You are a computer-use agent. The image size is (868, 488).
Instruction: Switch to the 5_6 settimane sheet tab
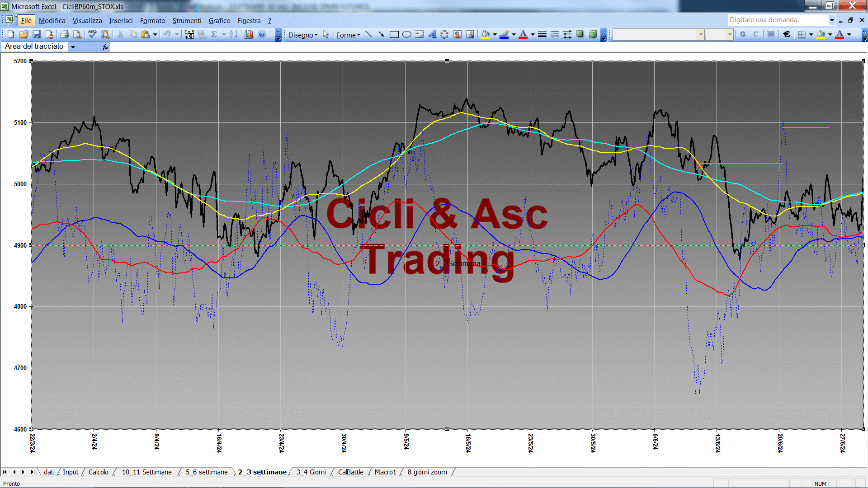pyautogui.click(x=207, y=472)
